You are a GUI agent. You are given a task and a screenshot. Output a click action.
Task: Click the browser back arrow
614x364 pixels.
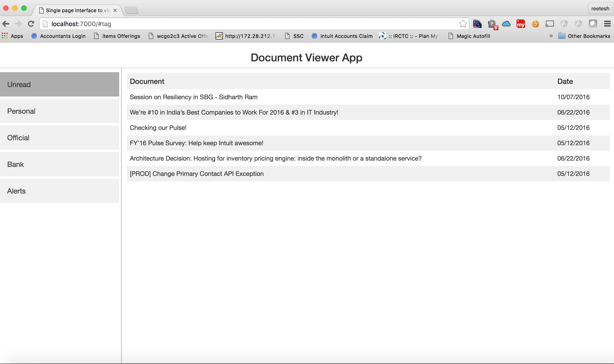click(x=6, y=24)
